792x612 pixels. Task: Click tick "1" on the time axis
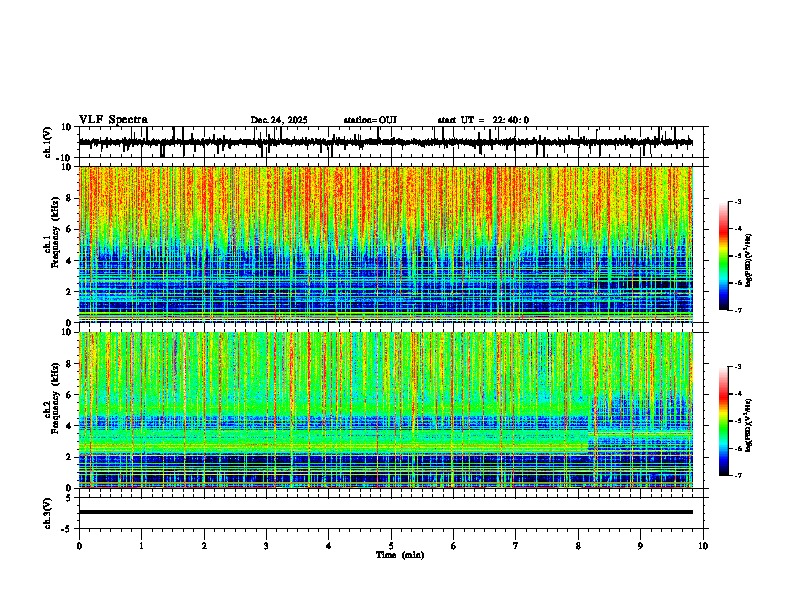[141, 546]
